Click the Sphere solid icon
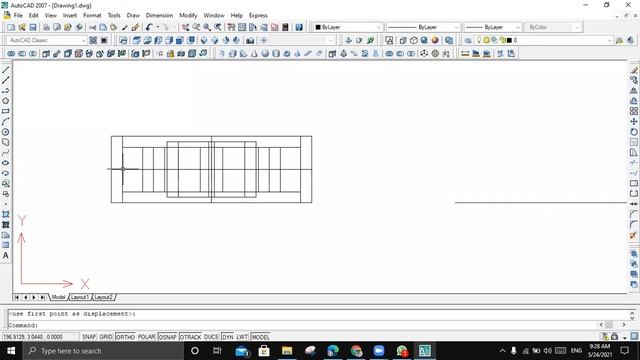Image resolution: width=640 pixels, height=360 pixels. point(265,53)
